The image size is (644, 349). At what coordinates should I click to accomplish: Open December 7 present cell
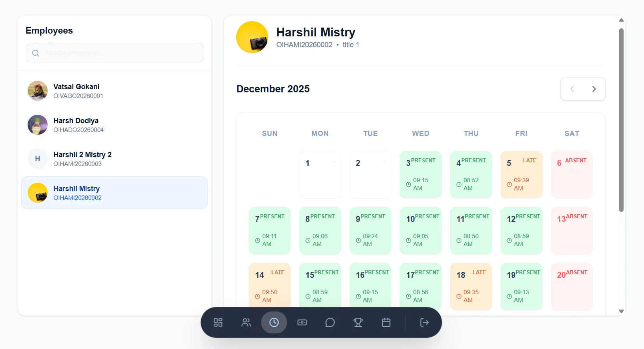pos(270,231)
